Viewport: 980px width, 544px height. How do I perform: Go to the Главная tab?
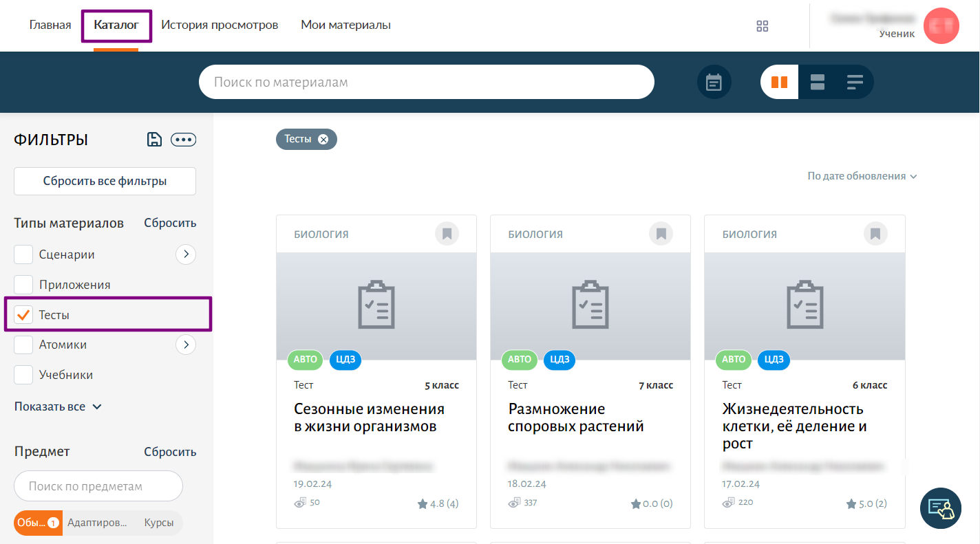[x=50, y=25]
